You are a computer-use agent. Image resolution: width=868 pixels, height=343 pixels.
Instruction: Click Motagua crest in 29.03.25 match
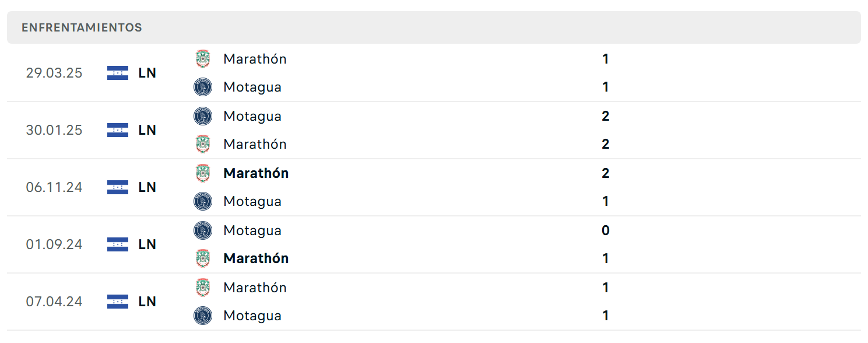point(203,87)
